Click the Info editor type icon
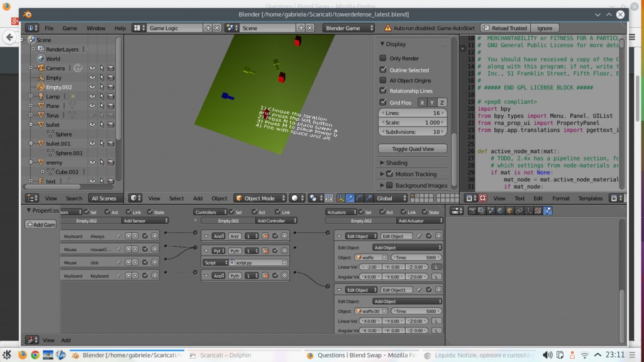This screenshot has width=644, height=362. (x=31, y=28)
